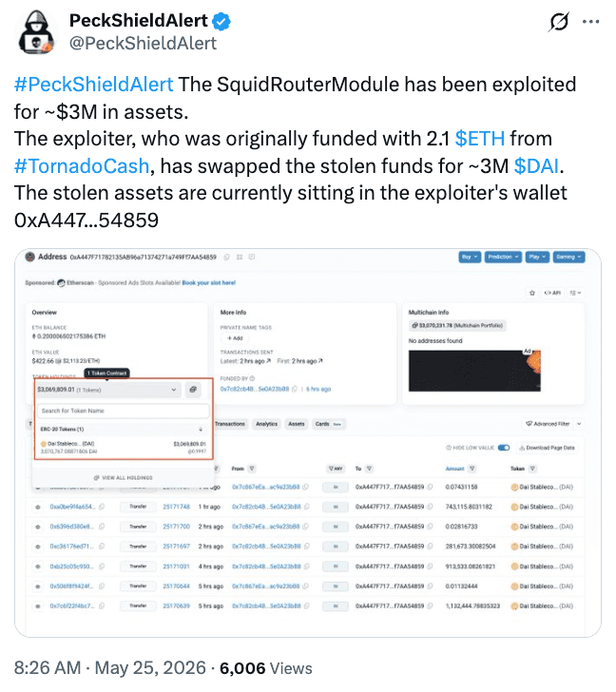Click the wallet icon next to token holdings
This screenshot has height=692, width=616.
[x=193, y=390]
